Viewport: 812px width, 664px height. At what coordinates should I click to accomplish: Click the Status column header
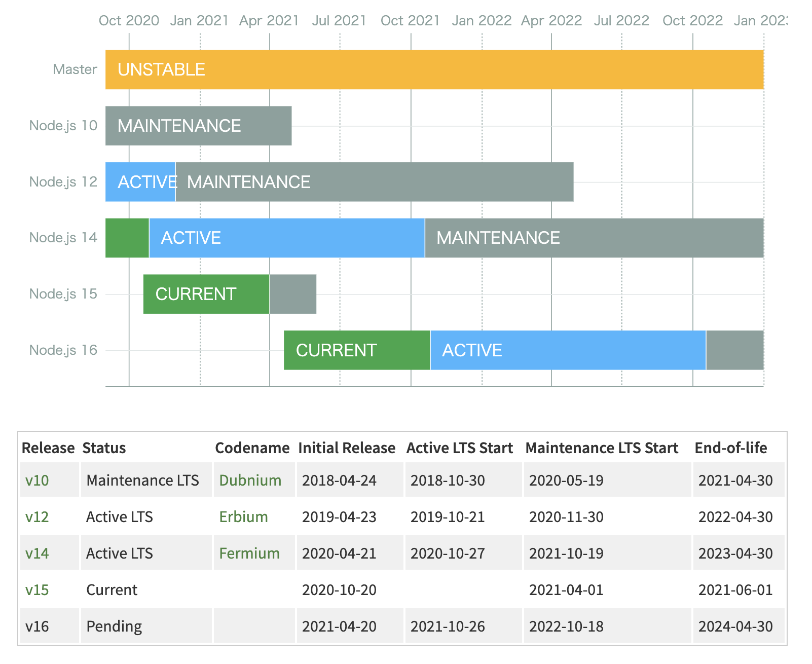pyautogui.click(x=104, y=448)
